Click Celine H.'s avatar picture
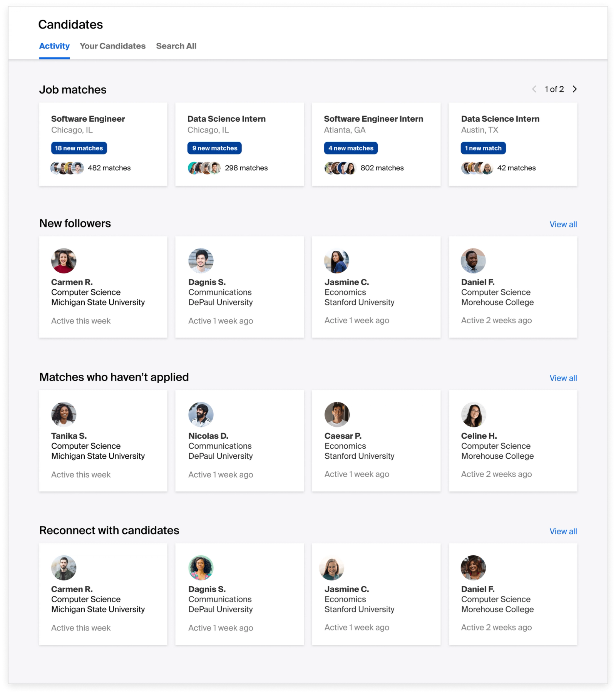This screenshot has height=694, width=616. (x=474, y=414)
